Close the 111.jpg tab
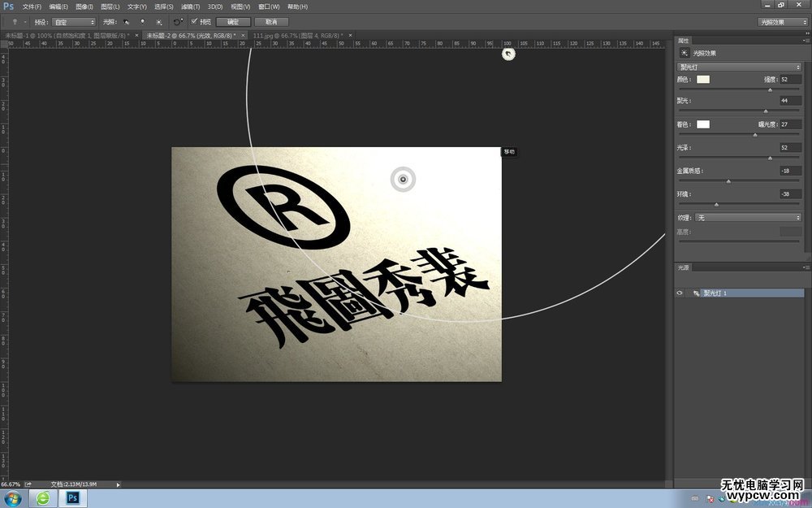 point(351,35)
